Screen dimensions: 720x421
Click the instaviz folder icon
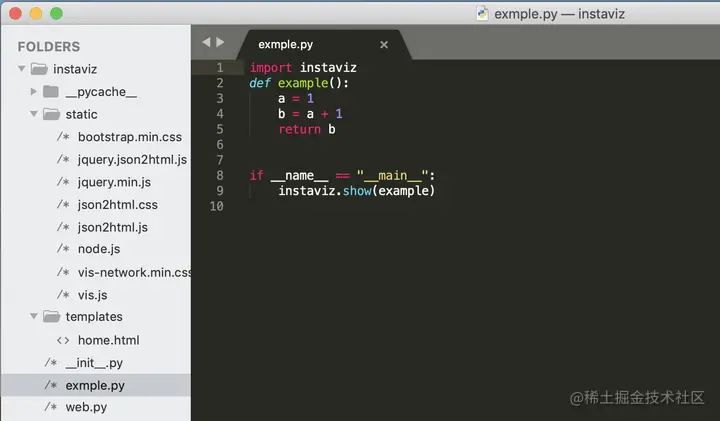click(39, 69)
